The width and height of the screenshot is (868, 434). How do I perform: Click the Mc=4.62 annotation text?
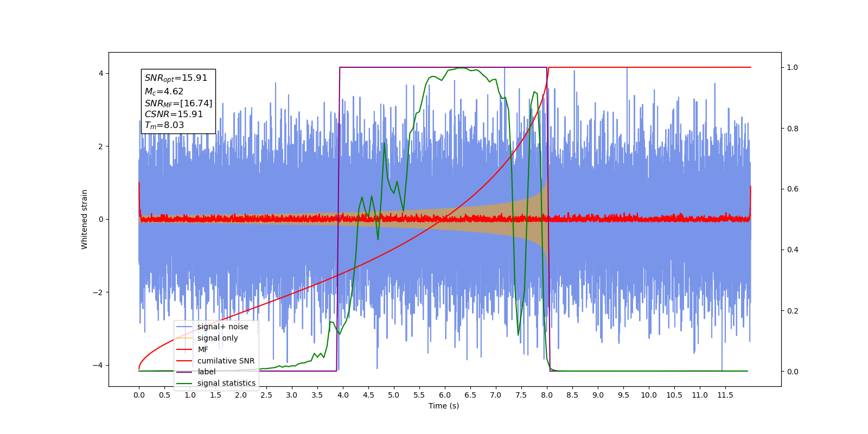coord(164,92)
